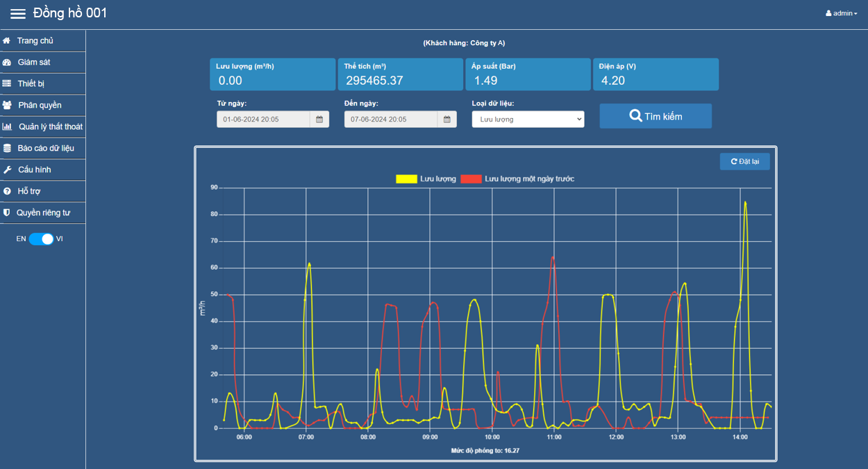The height and width of the screenshot is (469, 868).
Task: Go to Thiết bị menu item
Action: (x=31, y=84)
